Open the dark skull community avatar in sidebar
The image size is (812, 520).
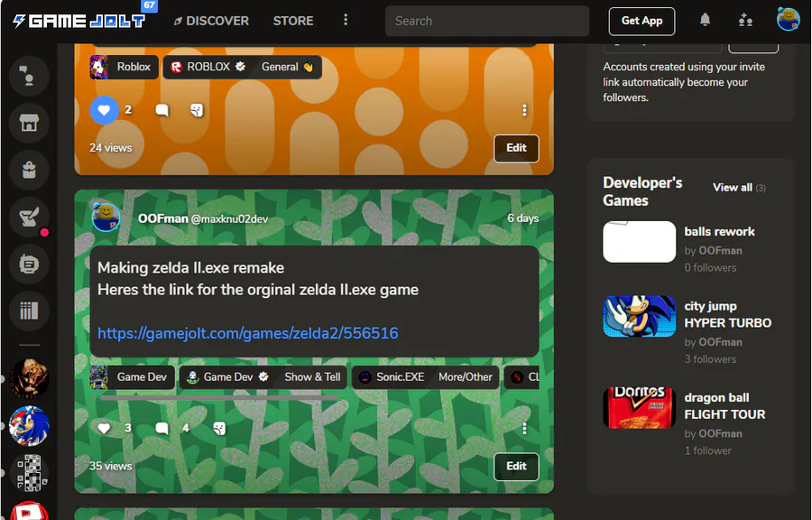[29, 378]
